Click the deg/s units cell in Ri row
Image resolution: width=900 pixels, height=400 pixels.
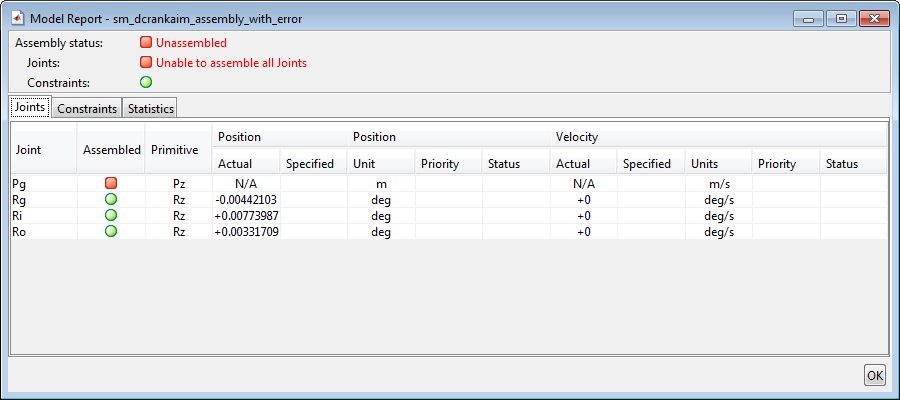click(x=718, y=216)
